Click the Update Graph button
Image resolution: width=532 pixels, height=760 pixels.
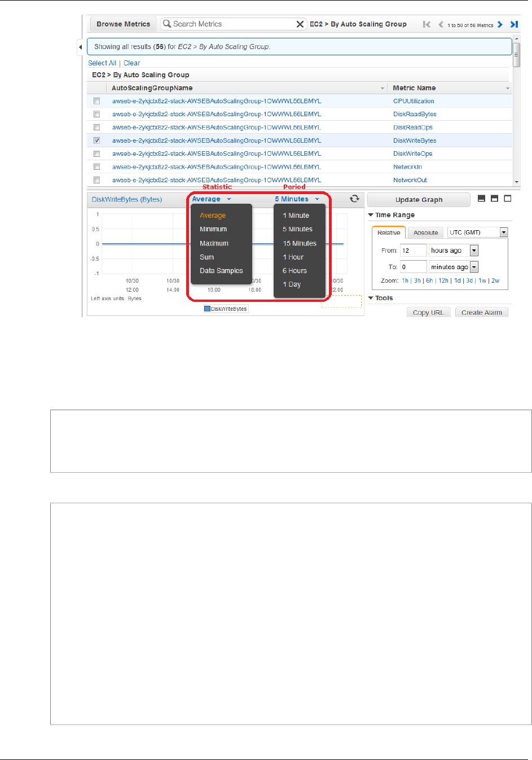(419, 200)
